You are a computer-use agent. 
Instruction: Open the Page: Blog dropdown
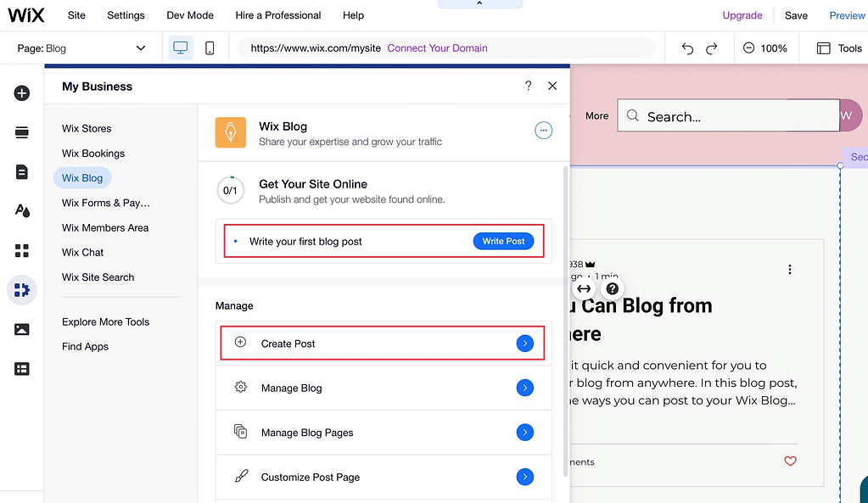click(81, 48)
